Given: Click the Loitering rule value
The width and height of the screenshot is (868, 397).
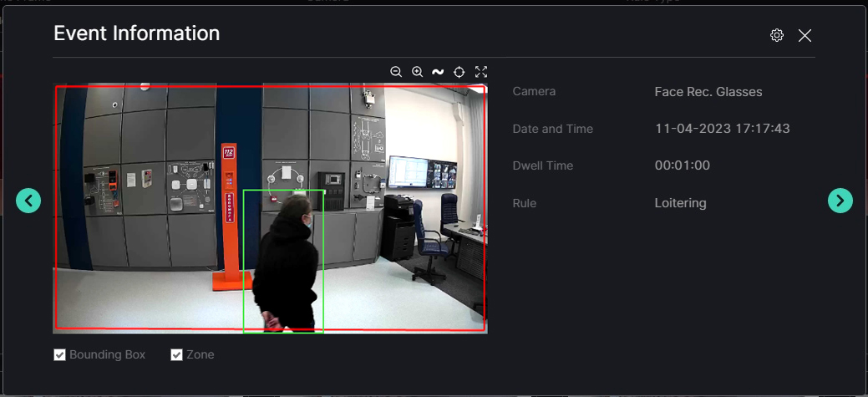Looking at the screenshot, I should tap(680, 203).
